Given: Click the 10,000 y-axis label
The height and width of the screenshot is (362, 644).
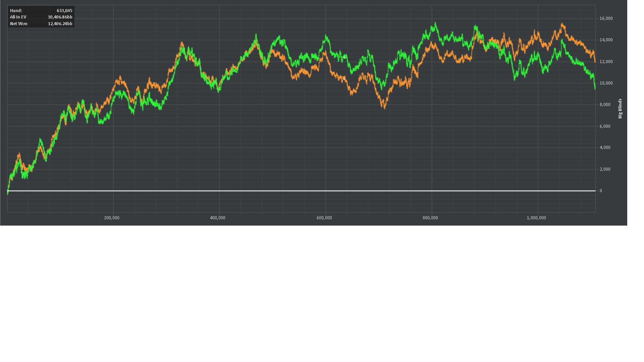Looking at the screenshot, I should coord(606,83).
